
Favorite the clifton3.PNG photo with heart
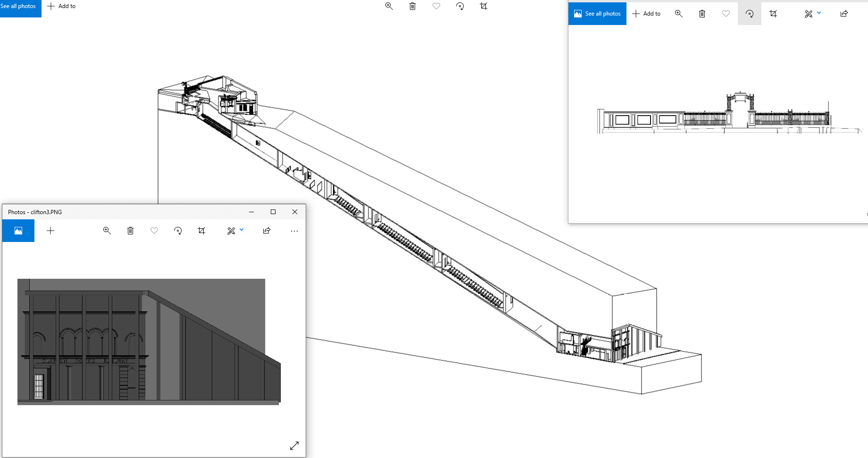point(154,231)
